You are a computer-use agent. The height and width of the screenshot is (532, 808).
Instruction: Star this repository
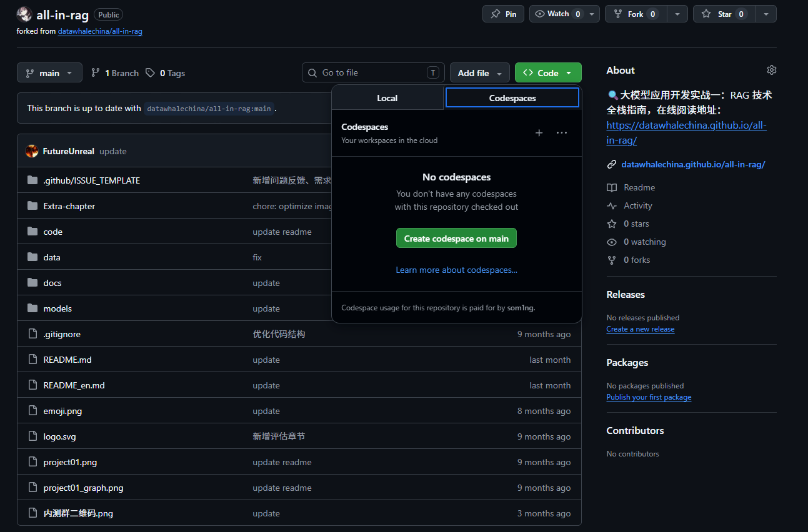pos(724,14)
